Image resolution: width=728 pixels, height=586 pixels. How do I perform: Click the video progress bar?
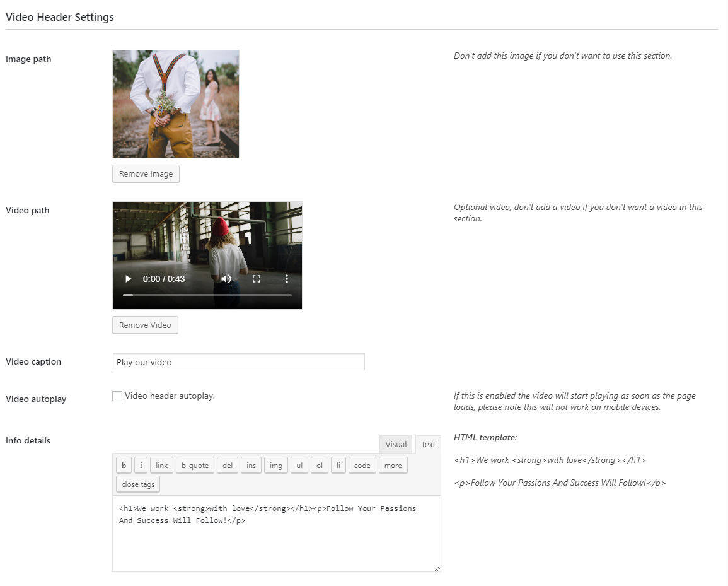point(207,295)
